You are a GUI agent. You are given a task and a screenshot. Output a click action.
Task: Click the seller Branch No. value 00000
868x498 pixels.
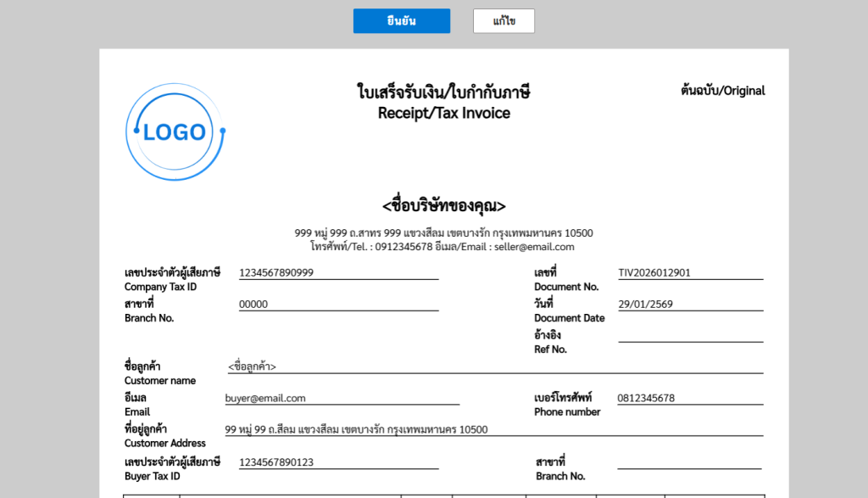[x=253, y=305]
